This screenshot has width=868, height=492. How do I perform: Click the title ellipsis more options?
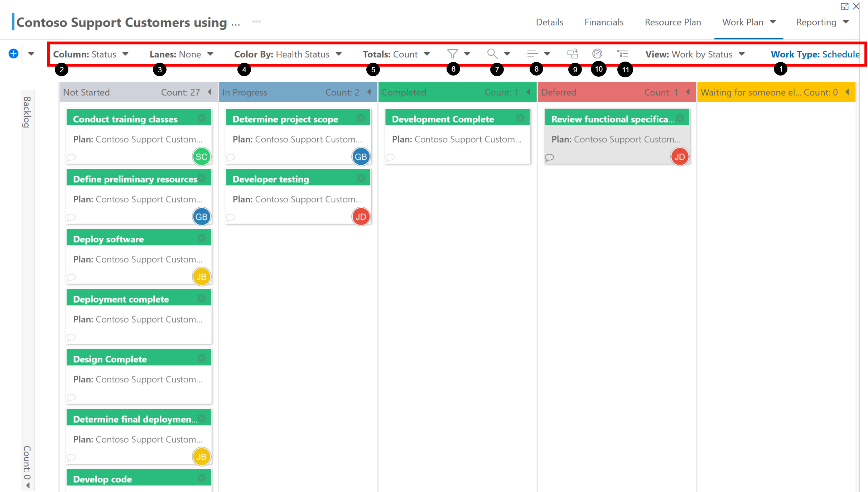(x=256, y=22)
